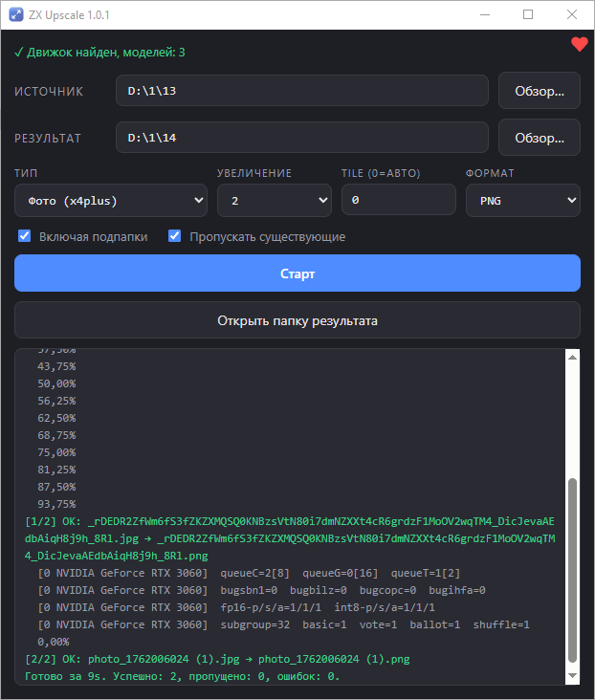Screen dimensions: 595x700
Task: Click log line 50,00%
Action: pos(56,383)
